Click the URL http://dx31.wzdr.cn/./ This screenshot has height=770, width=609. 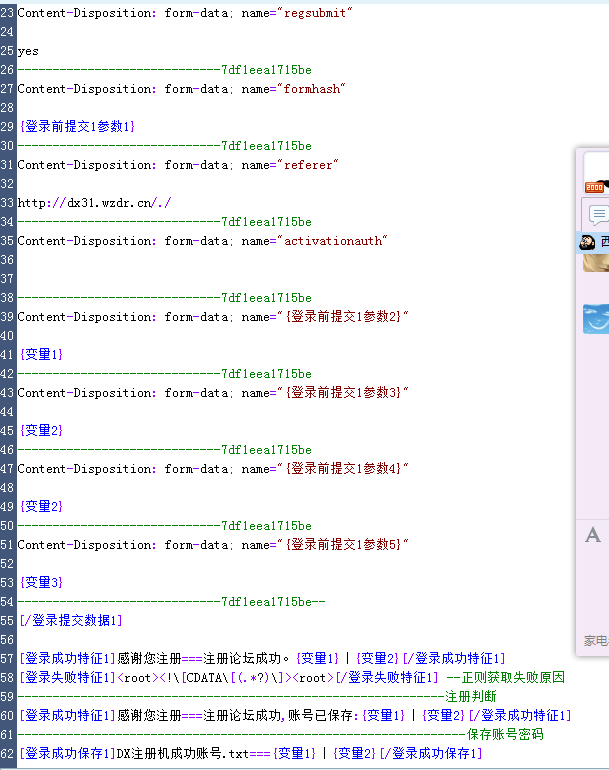coord(94,203)
